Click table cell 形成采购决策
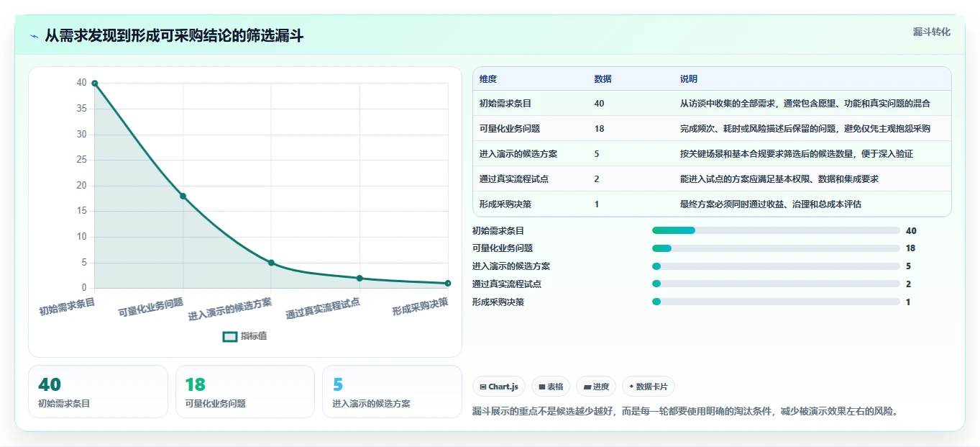Screen dimensions: 980x447 click(505, 204)
